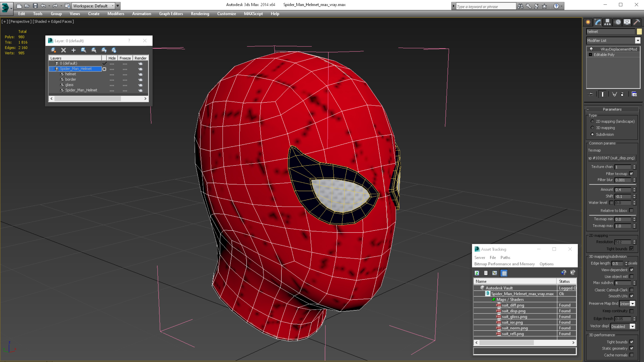Click the helmet object color swatch

click(639, 32)
